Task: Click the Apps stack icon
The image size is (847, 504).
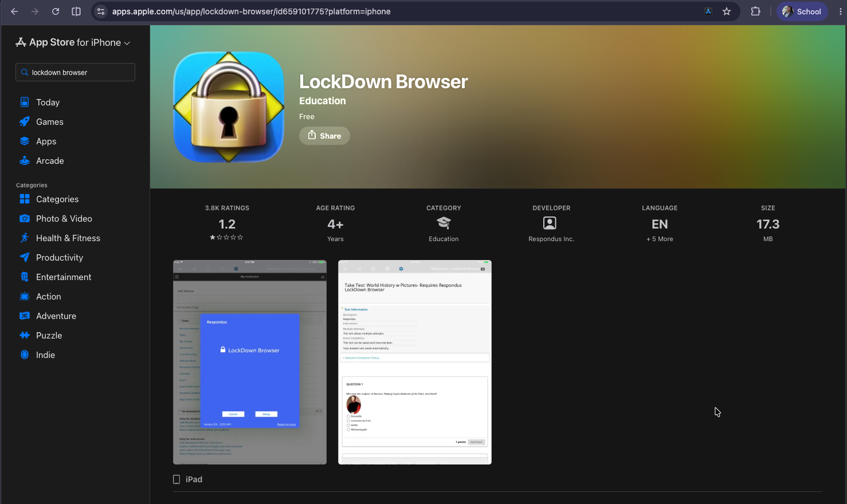Action: [25, 141]
